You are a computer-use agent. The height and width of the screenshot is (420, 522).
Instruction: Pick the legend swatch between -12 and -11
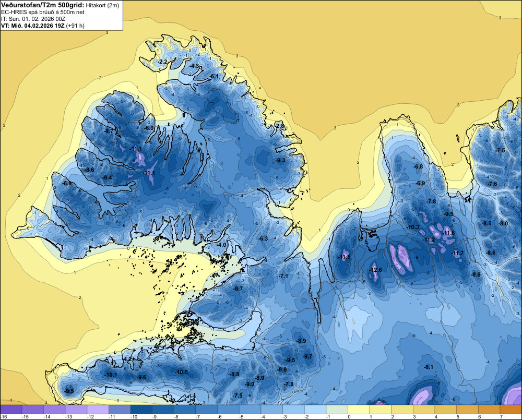click(x=98, y=410)
